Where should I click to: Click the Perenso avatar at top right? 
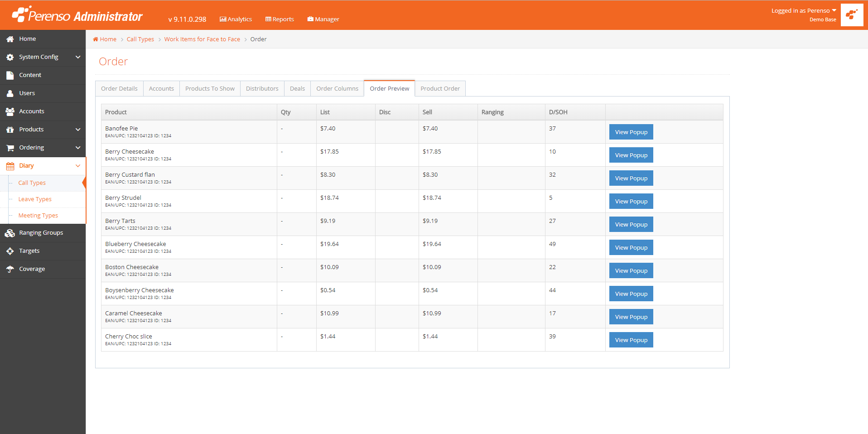point(852,15)
